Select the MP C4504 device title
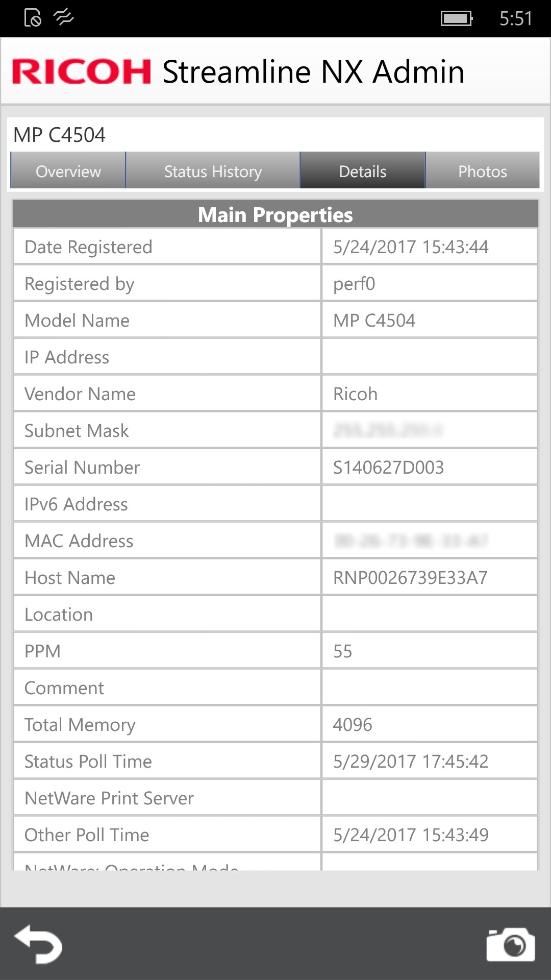This screenshot has width=551, height=980. pos(59,135)
